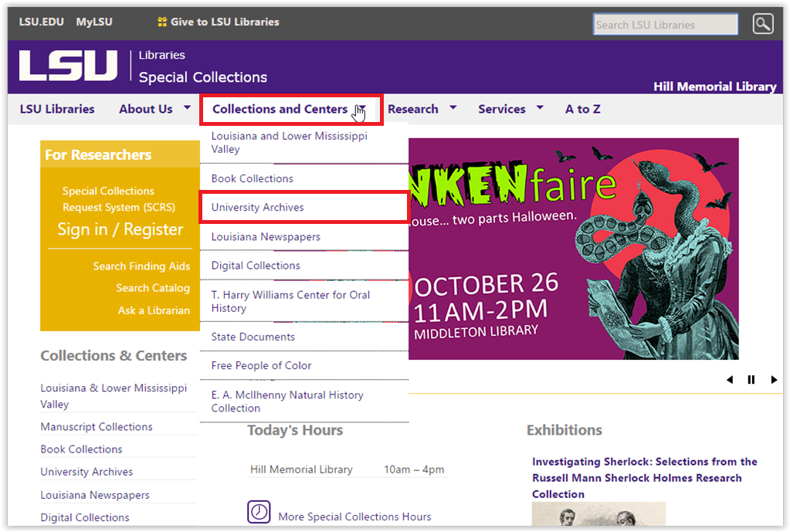Click the LSU logo
The width and height of the screenshot is (790, 532).
click(69, 66)
